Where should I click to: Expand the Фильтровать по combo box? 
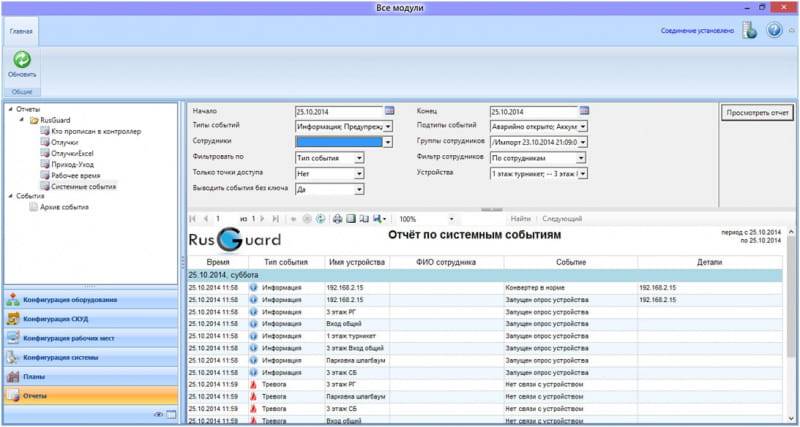(359, 158)
